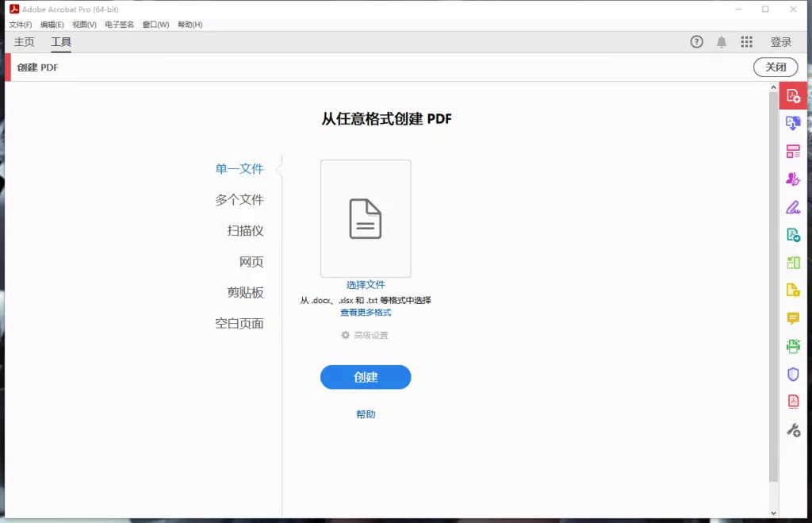Click the blue 创建 button
The width and height of the screenshot is (812, 523).
pyautogui.click(x=366, y=377)
